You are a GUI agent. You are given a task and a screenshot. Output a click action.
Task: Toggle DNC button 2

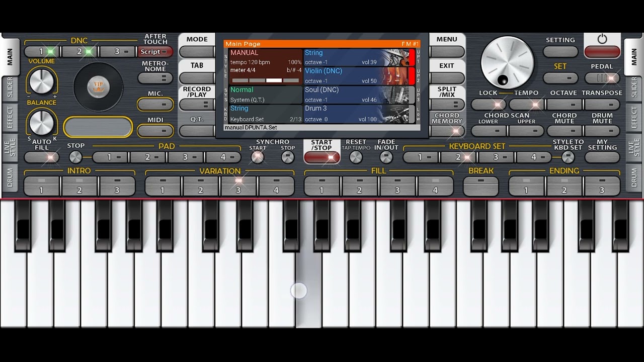point(79,52)
